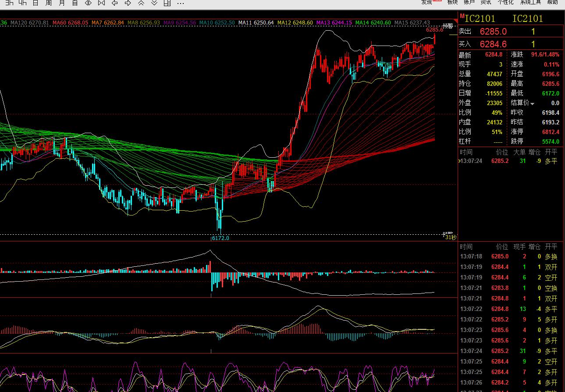Viewport: 565px width, 392px height.
Task: Click the 日增 value -11555
Action: click(x=494, y=93)
